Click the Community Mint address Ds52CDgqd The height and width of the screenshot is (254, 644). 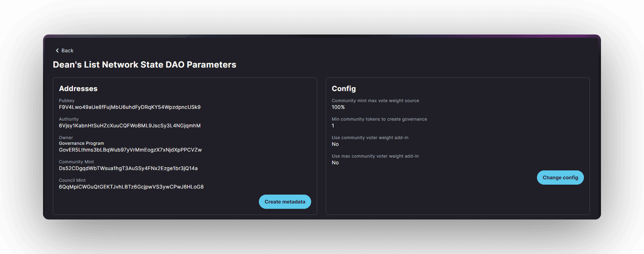tap(128, 168)
